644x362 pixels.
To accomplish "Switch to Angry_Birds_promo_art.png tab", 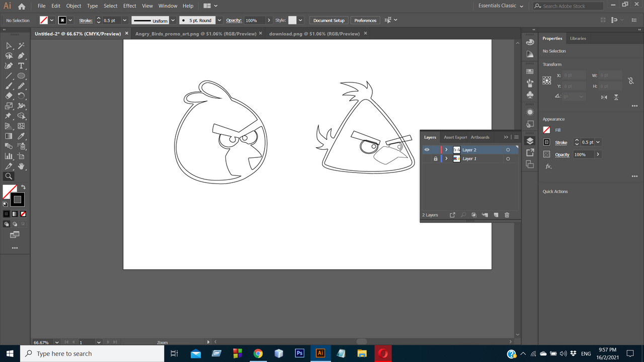I will pyautogui.click(x=195, y=34).
